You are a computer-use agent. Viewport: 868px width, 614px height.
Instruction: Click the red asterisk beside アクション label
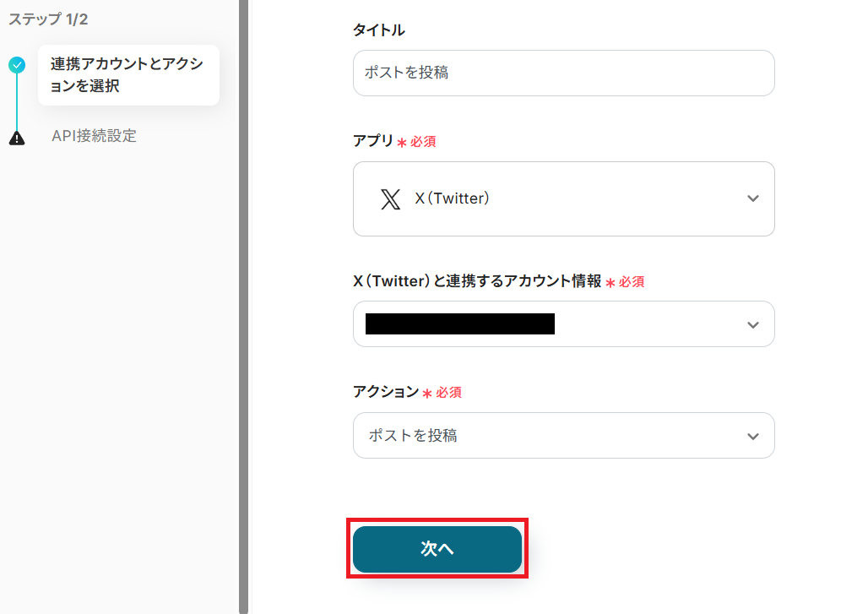coord(427,394)
